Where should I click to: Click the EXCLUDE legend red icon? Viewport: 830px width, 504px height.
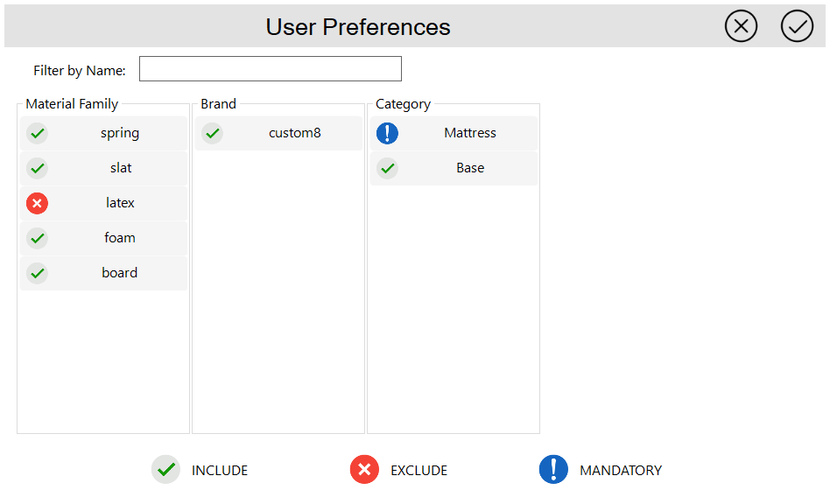click(x=364, y=470)
